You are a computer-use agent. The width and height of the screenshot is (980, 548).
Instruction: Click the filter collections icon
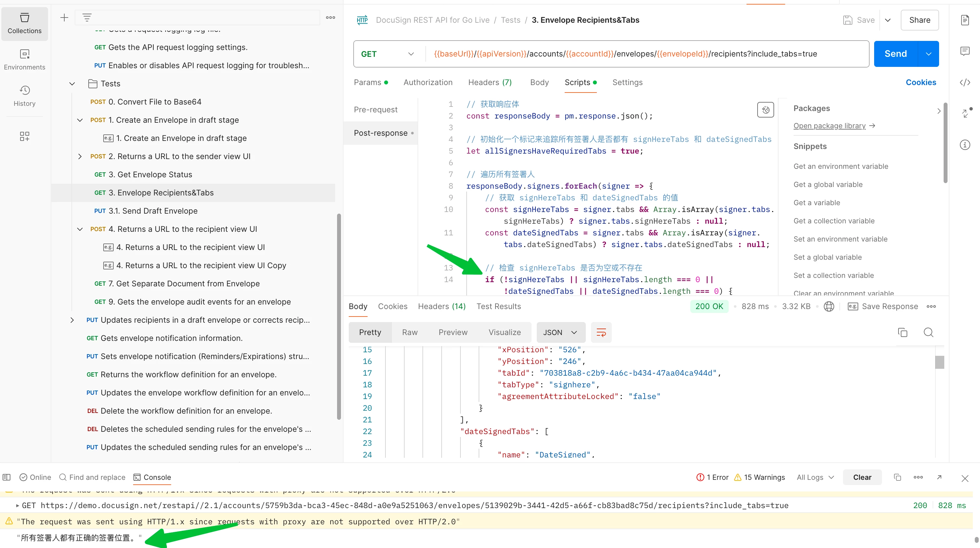click(x=87, y=18)
